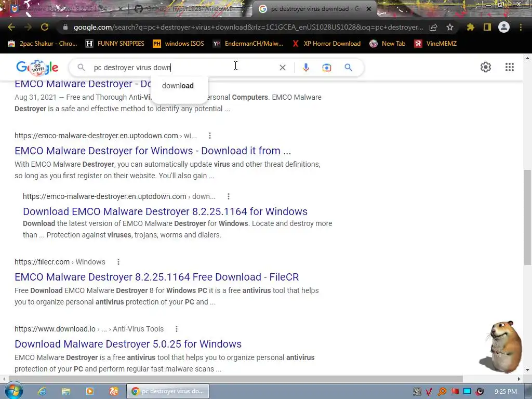The image size is (532, 399).
Task: Open the three-dot menu next to filecr.com
Action: tap(118, 262)
